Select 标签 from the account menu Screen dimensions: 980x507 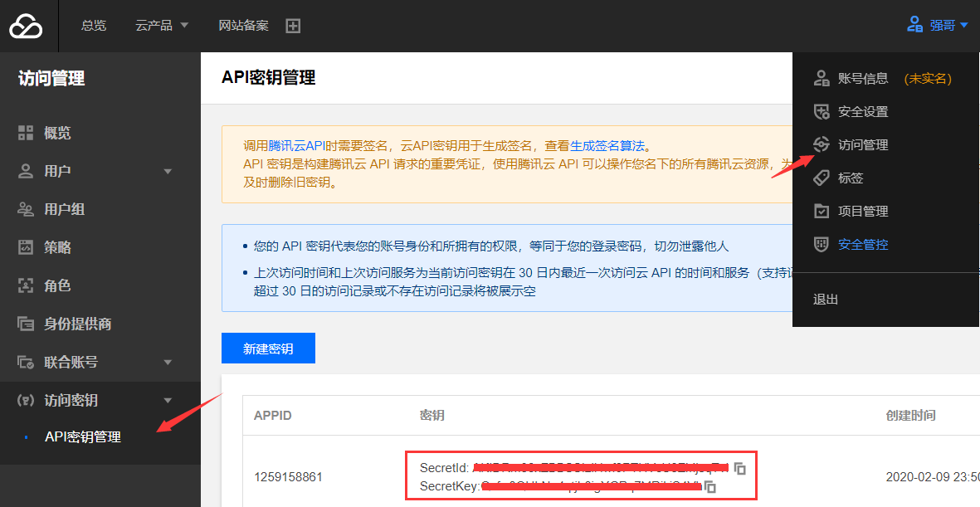point(850,178)
